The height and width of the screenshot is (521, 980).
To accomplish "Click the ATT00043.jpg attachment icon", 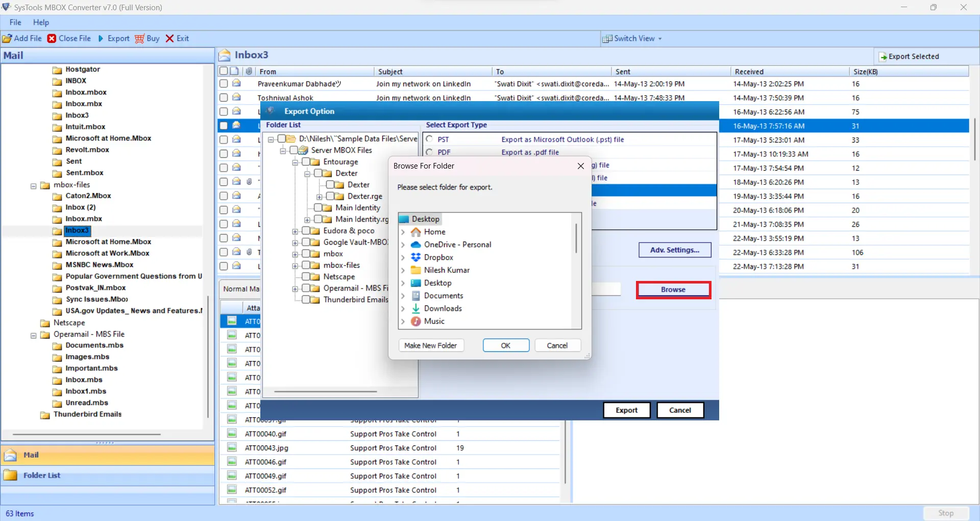I will pyautogui.click(x=232, y=447).
